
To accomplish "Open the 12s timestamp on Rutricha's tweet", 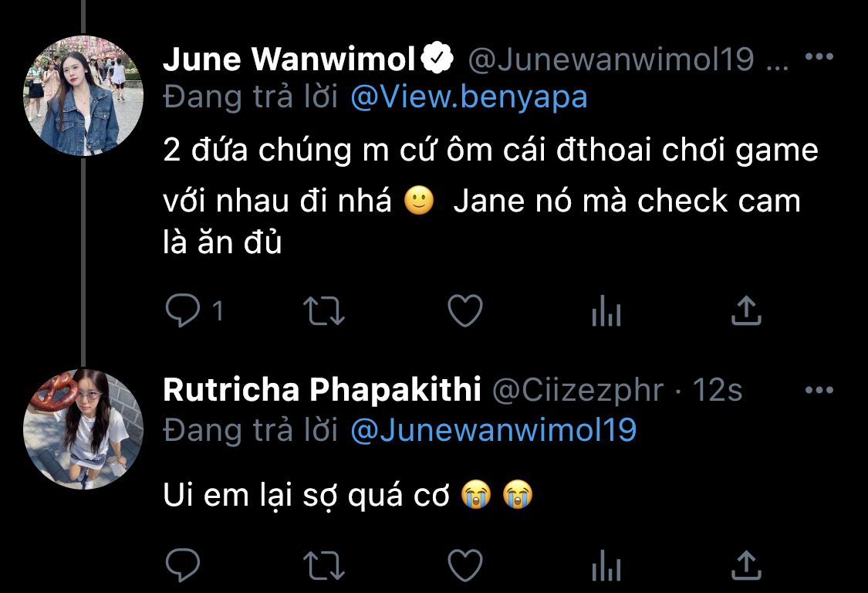I will [x=718, y=390].
